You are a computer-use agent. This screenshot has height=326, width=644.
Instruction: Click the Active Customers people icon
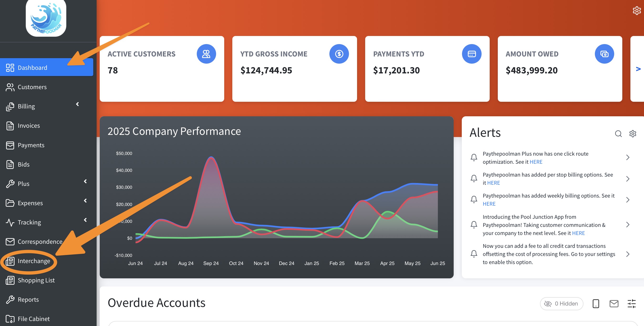click(206, 54)
